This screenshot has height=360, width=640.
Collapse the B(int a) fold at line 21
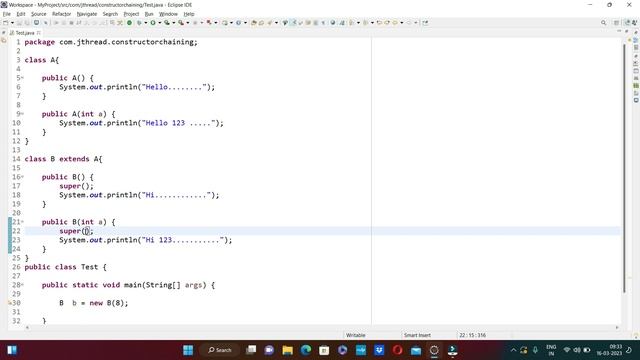22,222
